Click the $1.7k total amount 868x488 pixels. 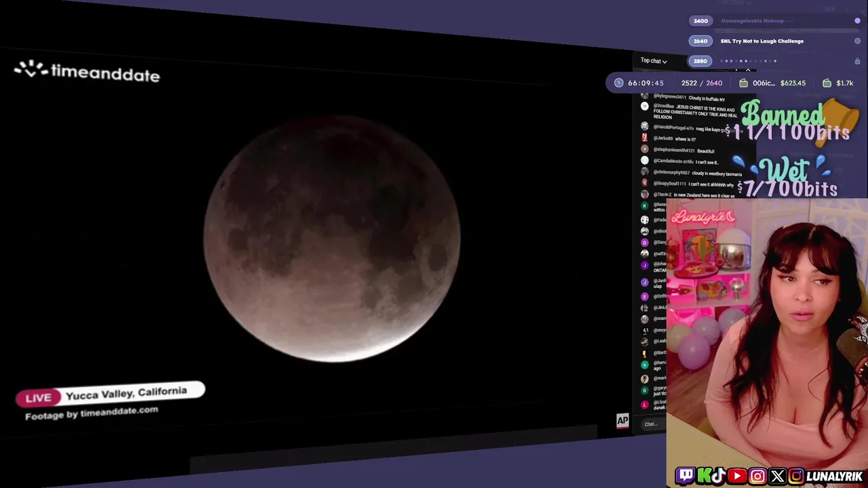(845, 83)
